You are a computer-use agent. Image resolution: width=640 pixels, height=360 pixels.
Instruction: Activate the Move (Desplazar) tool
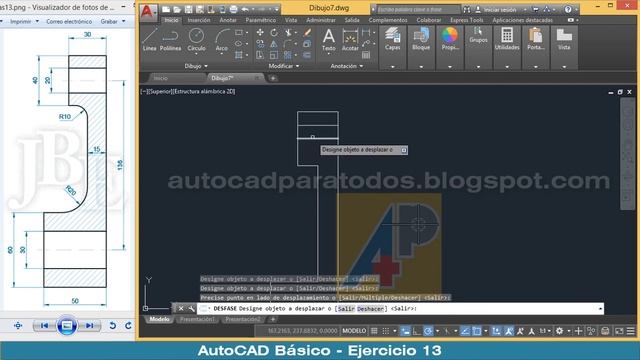(x=260, y=32)
